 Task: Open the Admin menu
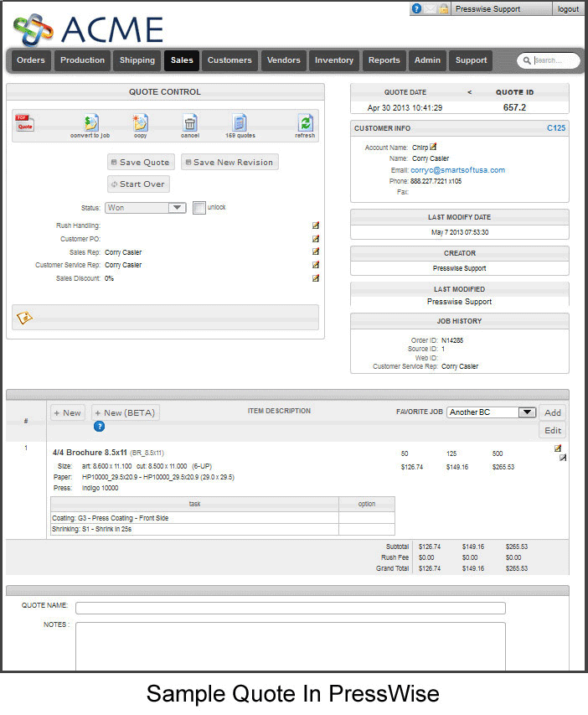pos(427,60)
